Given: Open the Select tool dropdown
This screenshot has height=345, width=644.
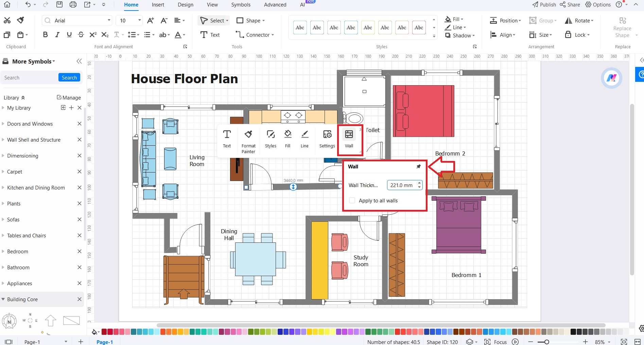Looking at the screenshot, I should (x=227, y=20).
